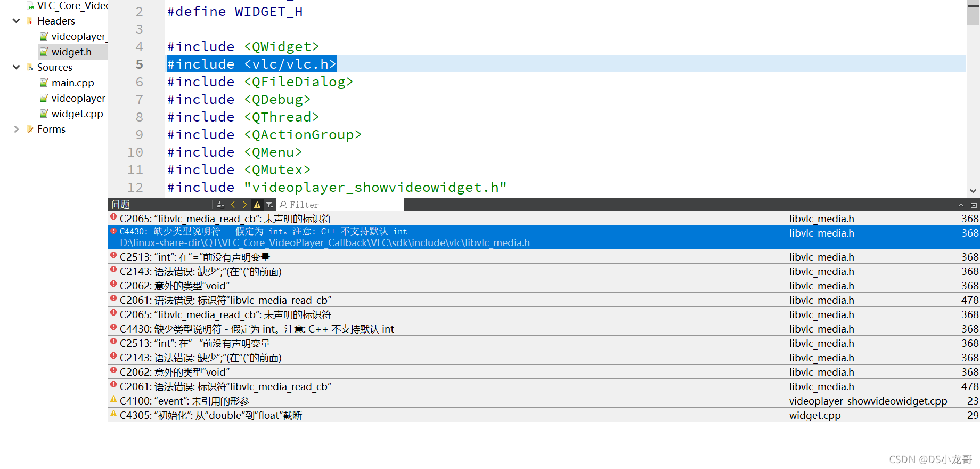Open the issue category filter dropdown
The height and width of the screenshot is (469, 980).
pyautogui.click(x=269, y=205)
